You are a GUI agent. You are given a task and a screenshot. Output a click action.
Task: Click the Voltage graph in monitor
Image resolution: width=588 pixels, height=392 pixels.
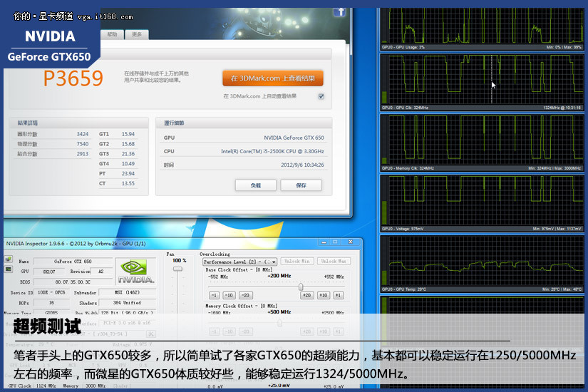482,203
